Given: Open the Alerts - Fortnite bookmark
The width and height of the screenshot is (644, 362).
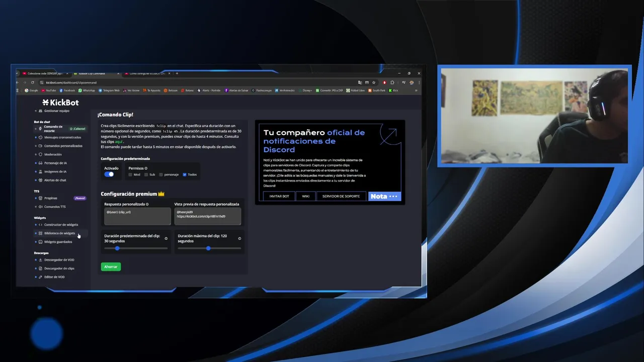Looking at the screenshot, I should tap(209, 90).
